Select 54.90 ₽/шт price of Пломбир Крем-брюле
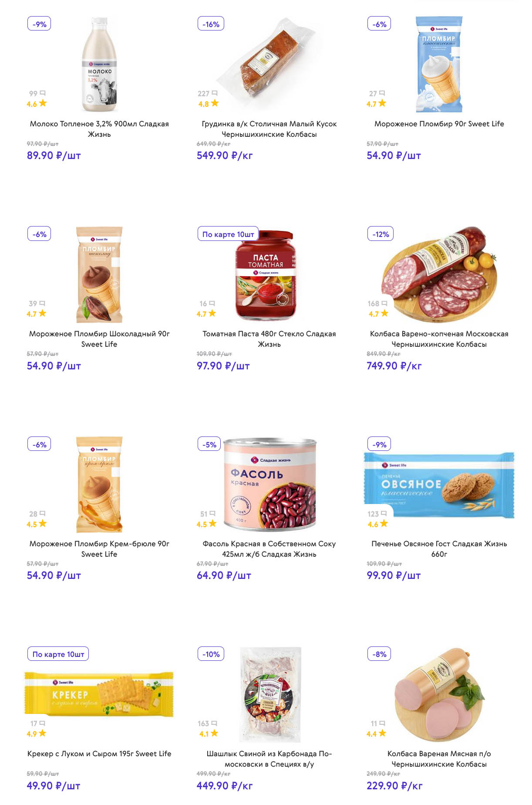Image resolution: width=532 pixels, height=805 pixels. click(54, 575)
